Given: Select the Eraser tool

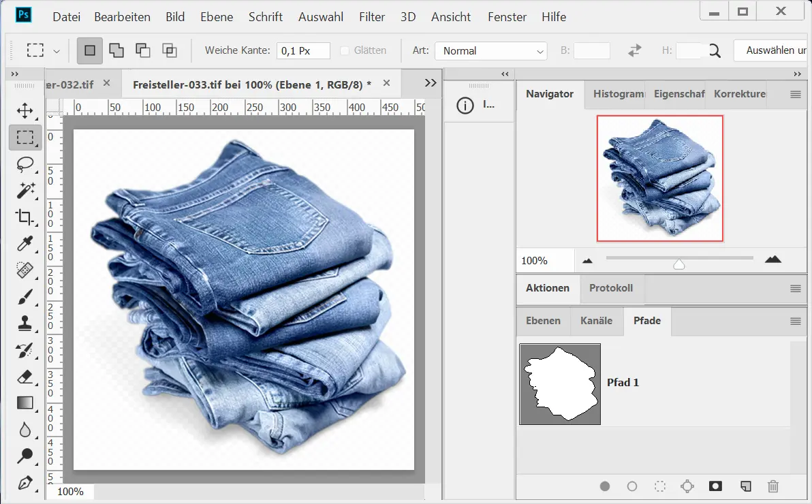Looking at the screenshot, I should (x=25, y=377).
